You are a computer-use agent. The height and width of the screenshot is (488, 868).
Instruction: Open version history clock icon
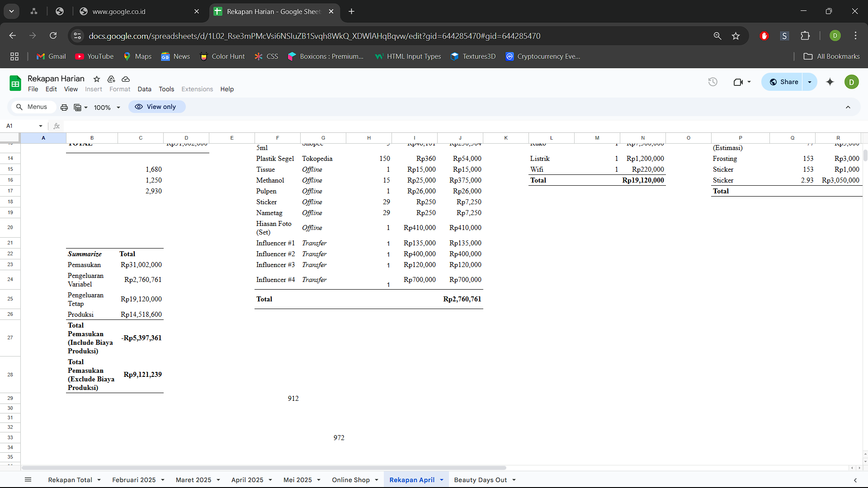point(713,82)
